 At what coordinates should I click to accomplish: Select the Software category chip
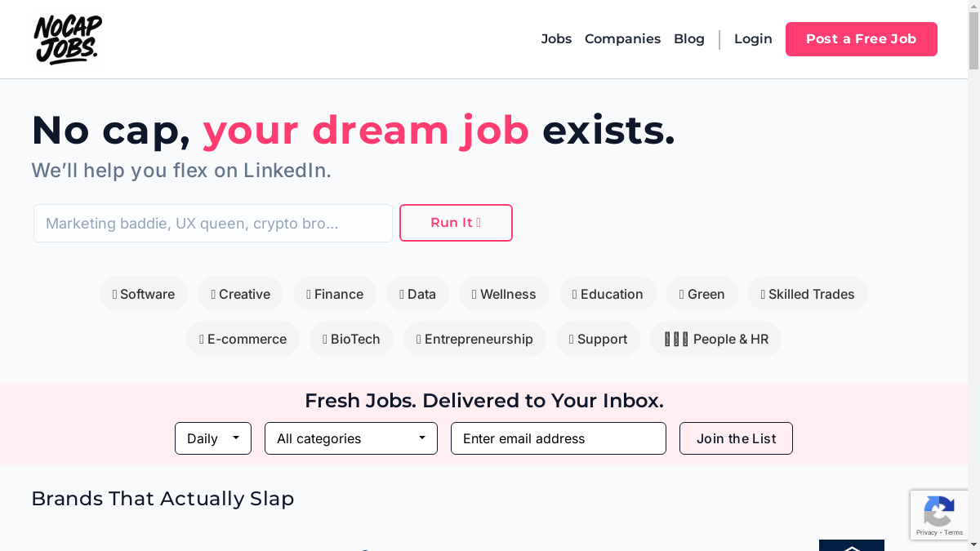point(144,294)
